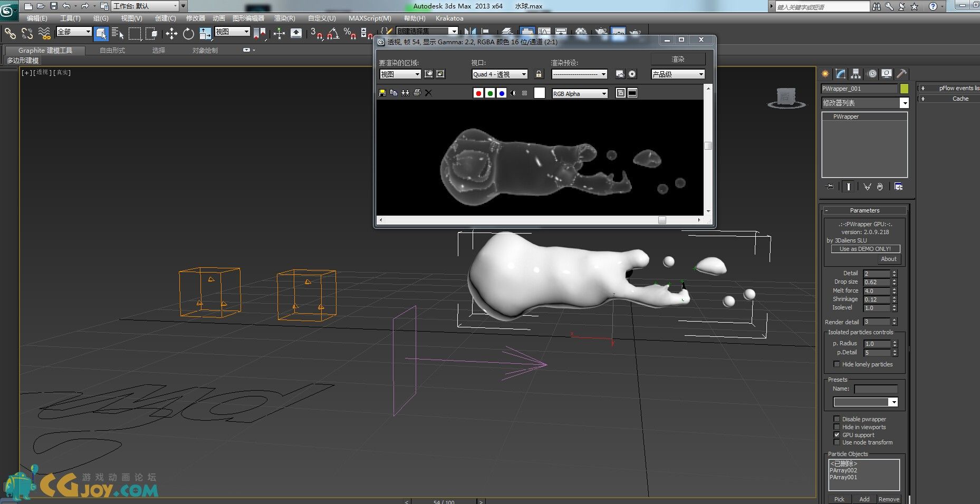Open 渲染(R) menu
The width and height of the screenshot is (980, 504).
click(285, 18)
